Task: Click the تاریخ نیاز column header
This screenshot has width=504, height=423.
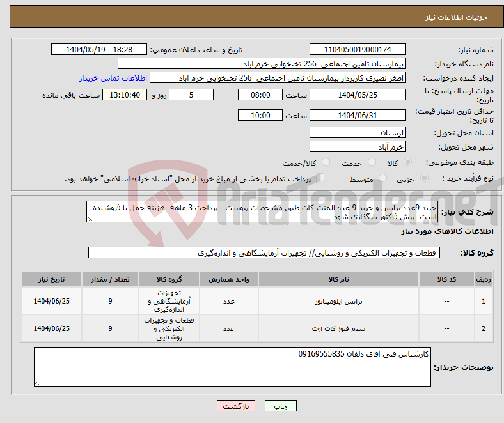Action: [51, 279]
